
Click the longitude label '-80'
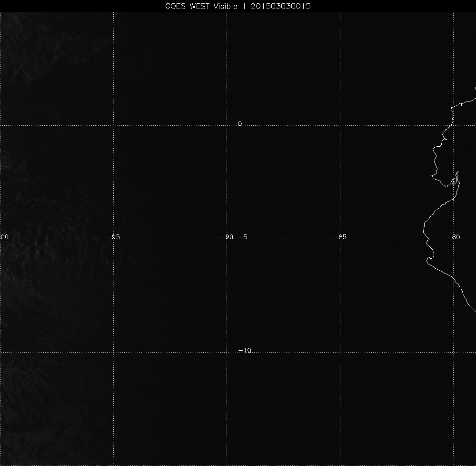point(454,237)
